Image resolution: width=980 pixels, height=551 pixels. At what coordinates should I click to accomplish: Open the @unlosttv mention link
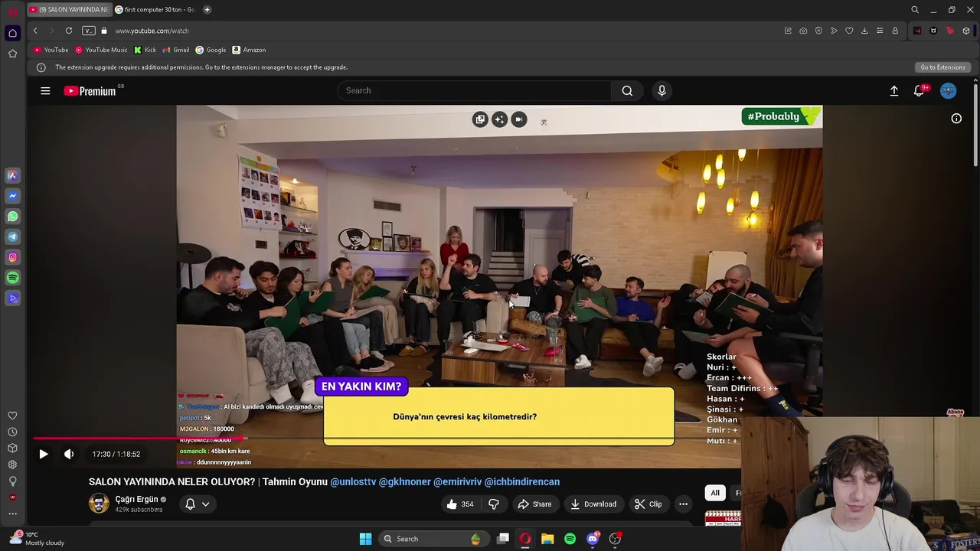pos(353,481)
